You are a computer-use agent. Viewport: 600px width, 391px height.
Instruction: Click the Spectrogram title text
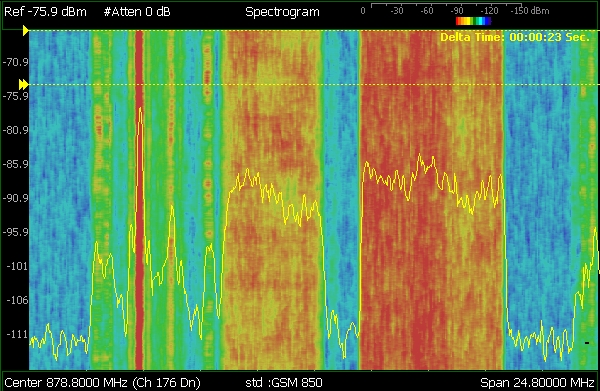pyautogui.click(x=282, y=12)
